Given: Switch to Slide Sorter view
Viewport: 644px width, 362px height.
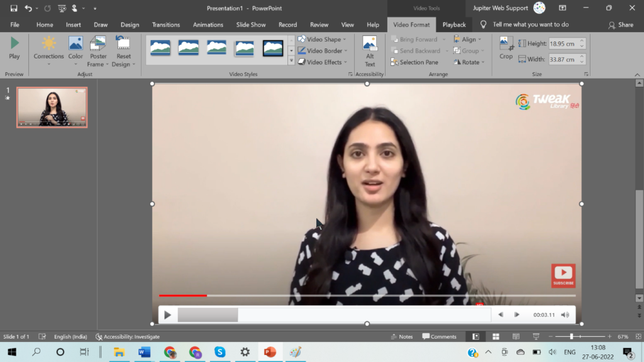Looking at the screenshot, I should coord(496,337).
